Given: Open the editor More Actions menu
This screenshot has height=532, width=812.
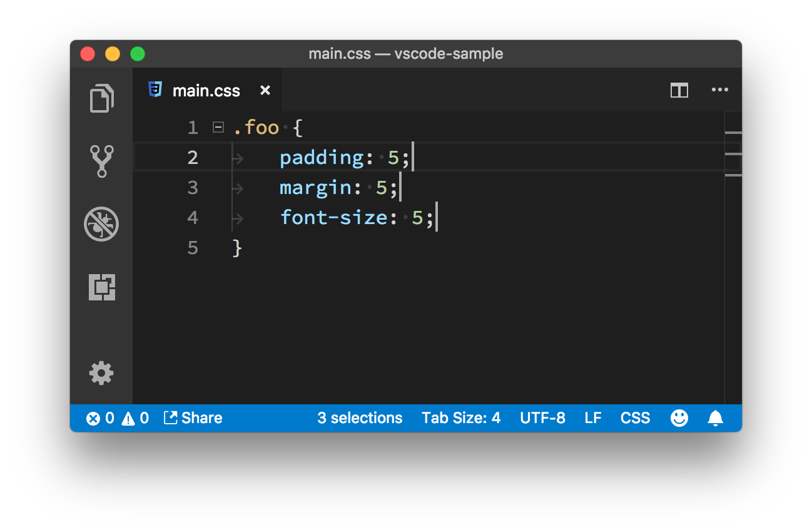Looking at the screenshot, I should [x=719, y=90].
